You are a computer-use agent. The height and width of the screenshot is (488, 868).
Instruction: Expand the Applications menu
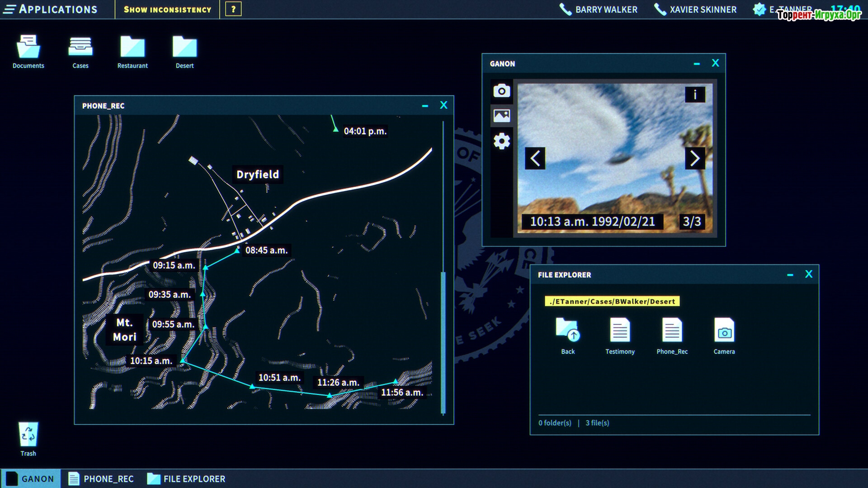(51, 9)
